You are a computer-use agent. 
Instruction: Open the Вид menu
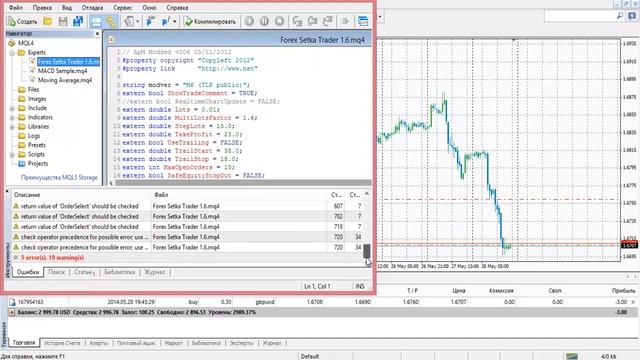coord(67,7)
